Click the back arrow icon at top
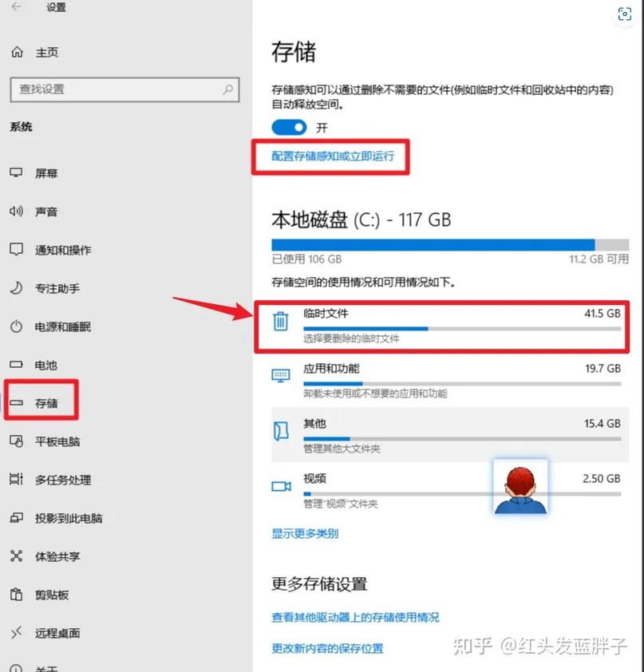Screen dimensions: 644x672 16,6
